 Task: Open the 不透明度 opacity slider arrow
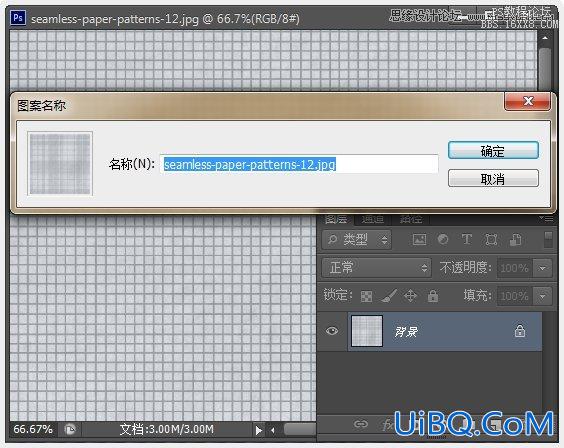pos(543,268)
